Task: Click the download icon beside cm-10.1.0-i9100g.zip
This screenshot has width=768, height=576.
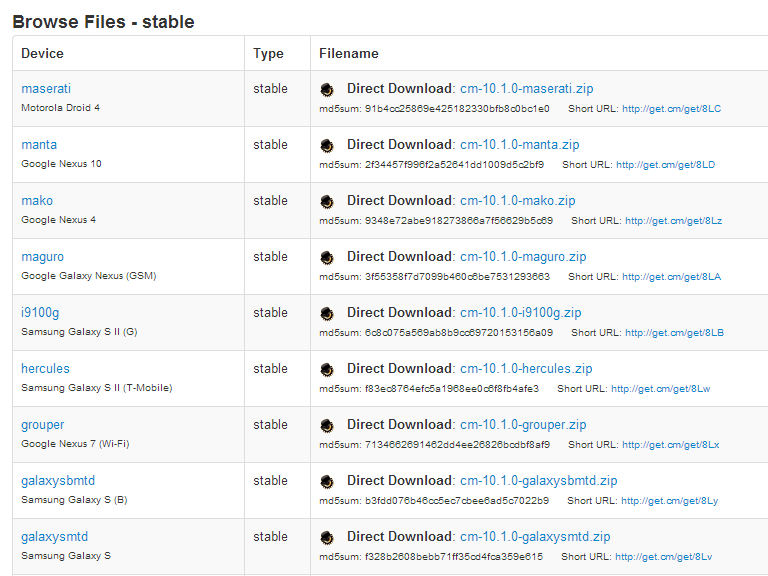Action: [327, 313]
